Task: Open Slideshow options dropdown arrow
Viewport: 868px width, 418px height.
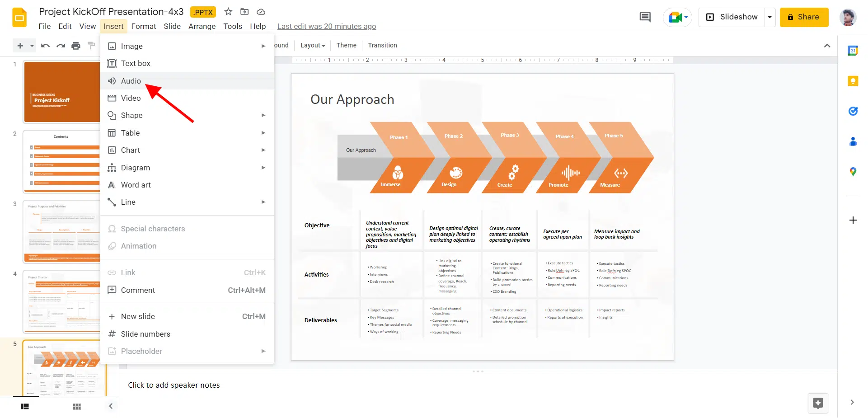Action: coord(769,17)
